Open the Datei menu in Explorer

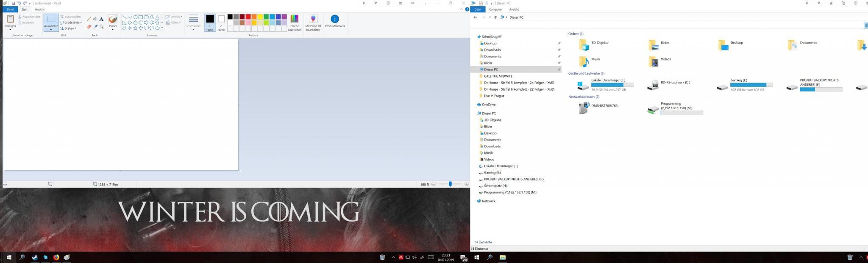coord(478,9)
